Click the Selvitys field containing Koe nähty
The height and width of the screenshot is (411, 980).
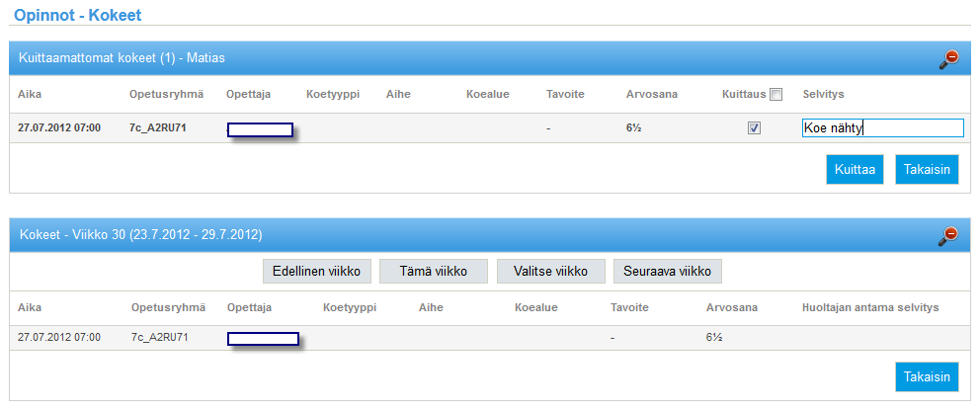pos(882,128)
